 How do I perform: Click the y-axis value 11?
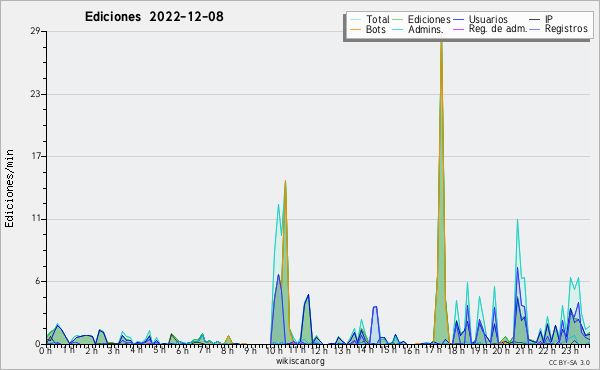(x=36, y=218)
